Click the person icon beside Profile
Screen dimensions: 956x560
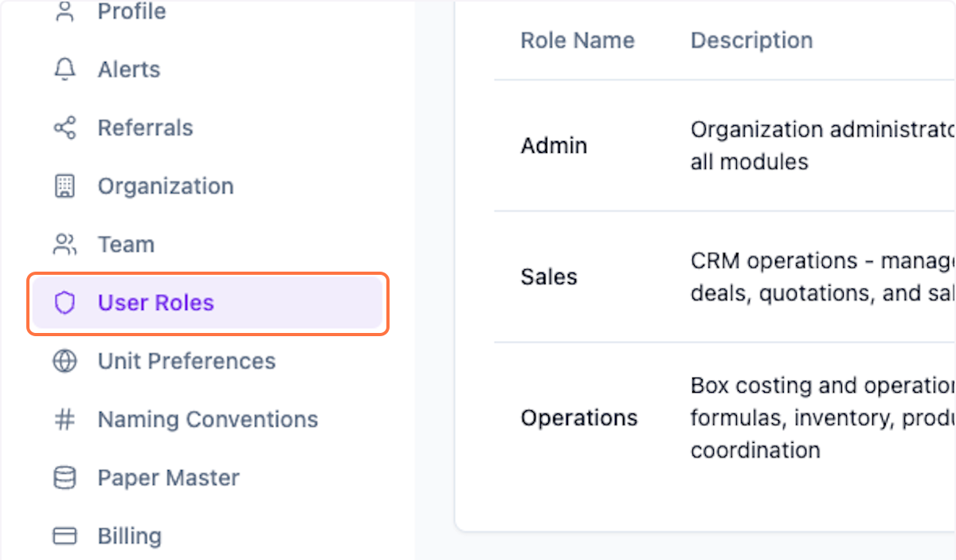pos(65,12)
